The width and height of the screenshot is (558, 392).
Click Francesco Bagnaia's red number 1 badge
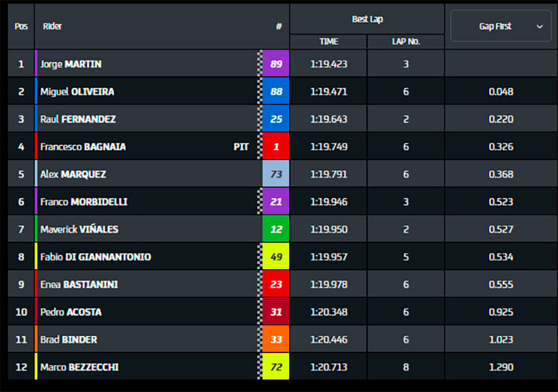click(x=276, y=147)
